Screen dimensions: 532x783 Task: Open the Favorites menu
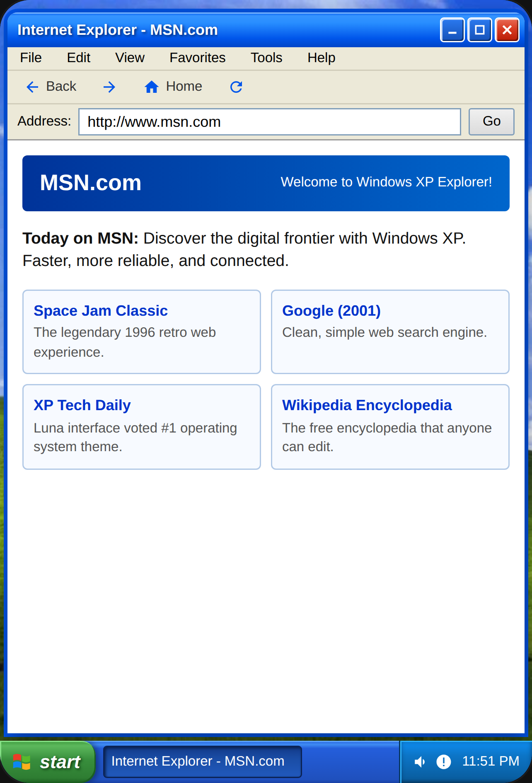tap(198, 58)
